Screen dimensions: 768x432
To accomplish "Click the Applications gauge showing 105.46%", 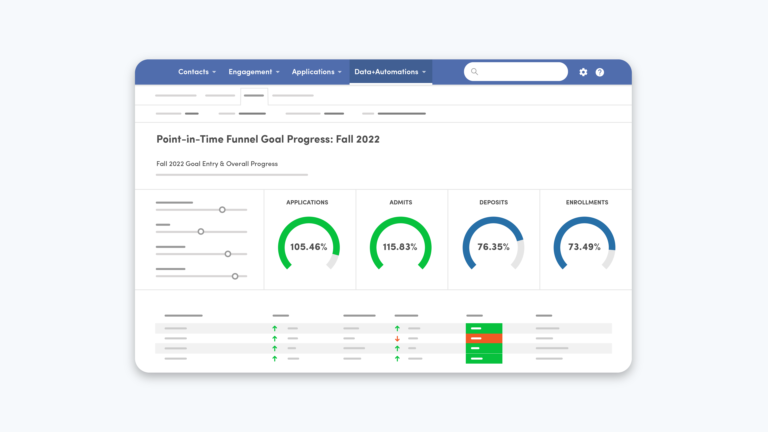I will click(x=308, y=246).
